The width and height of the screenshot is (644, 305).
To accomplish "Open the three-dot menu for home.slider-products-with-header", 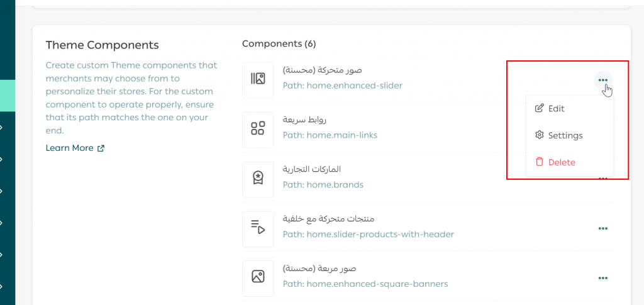I will [602, 228].
